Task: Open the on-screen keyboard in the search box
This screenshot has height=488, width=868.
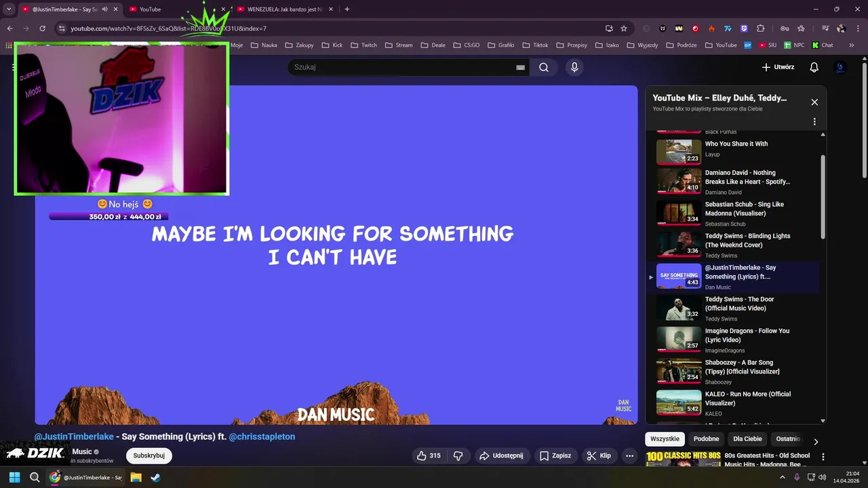Action: [x=520, y=67]
